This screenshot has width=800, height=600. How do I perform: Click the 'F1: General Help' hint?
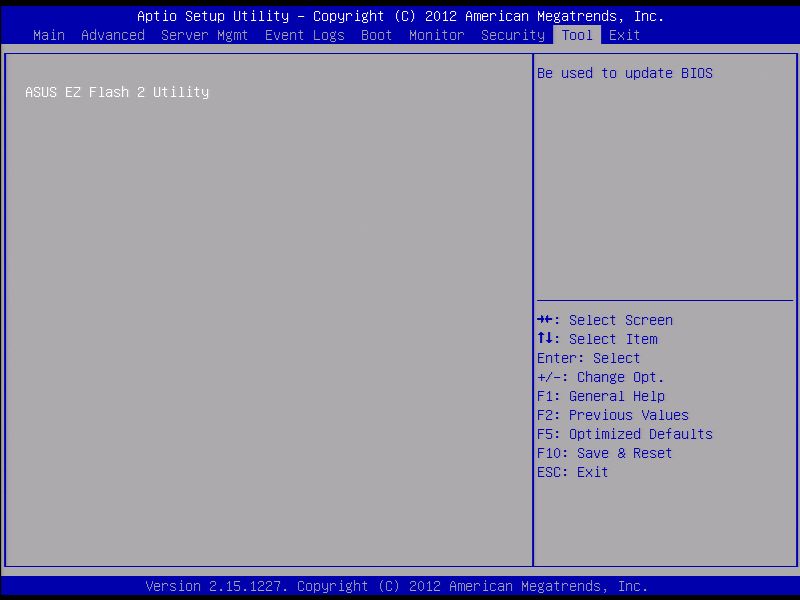[x=601, y=396]
